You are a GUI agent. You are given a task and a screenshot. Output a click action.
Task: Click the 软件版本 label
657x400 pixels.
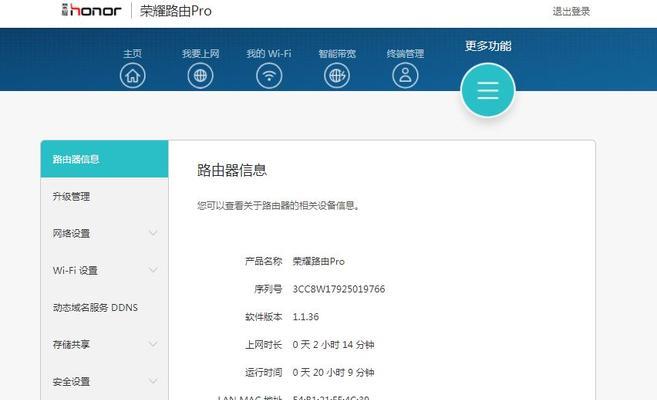click(x=264, y=317)
